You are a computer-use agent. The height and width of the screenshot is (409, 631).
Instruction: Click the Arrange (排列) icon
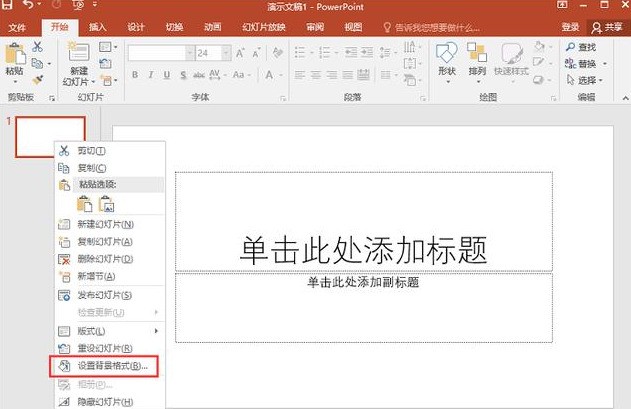click(477, 57)
